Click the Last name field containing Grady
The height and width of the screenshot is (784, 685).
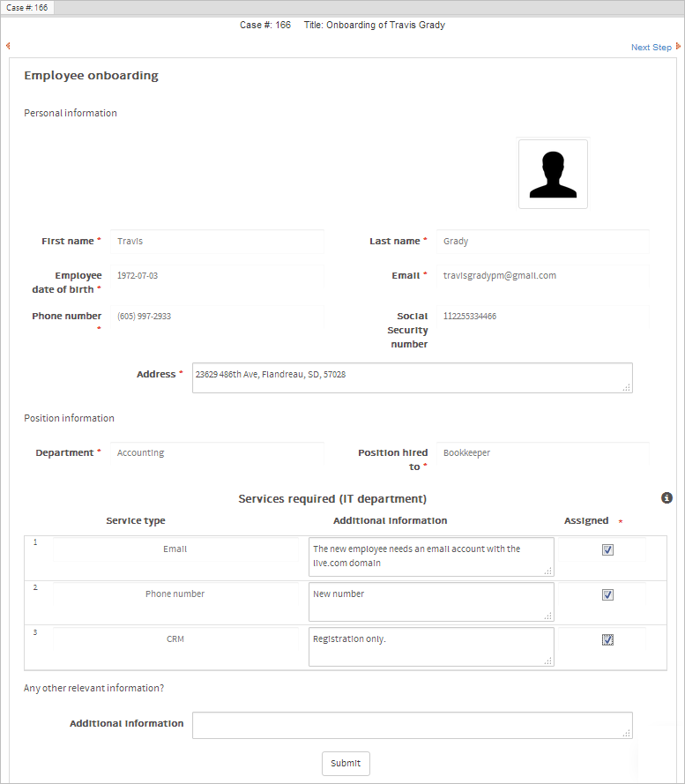tap(542, 242)
